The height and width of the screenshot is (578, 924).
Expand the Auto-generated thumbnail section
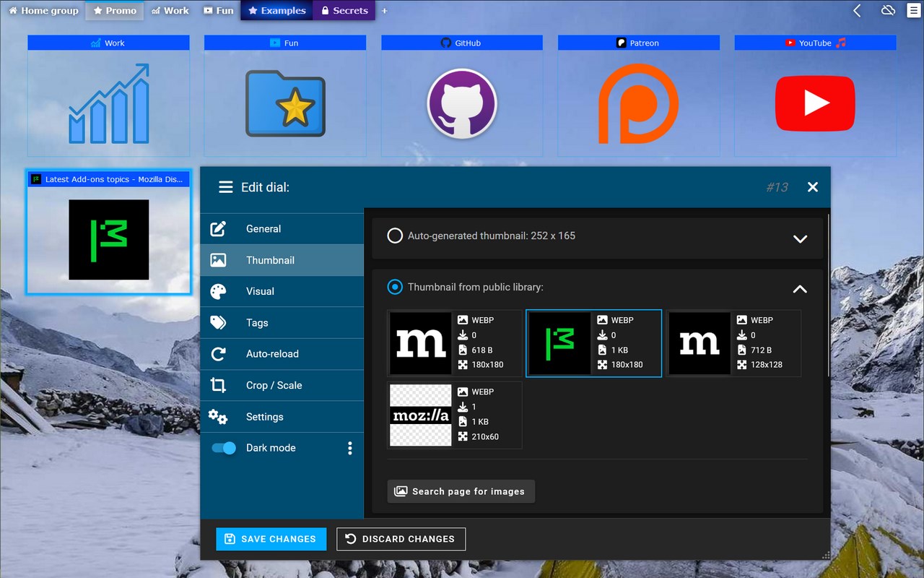click(800, 238)
